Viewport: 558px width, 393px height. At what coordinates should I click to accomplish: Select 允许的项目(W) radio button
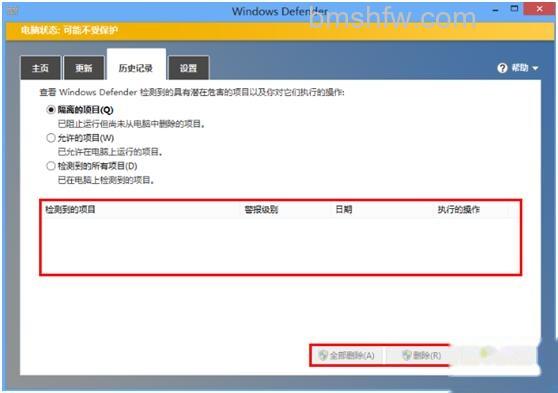pos(51,138)
